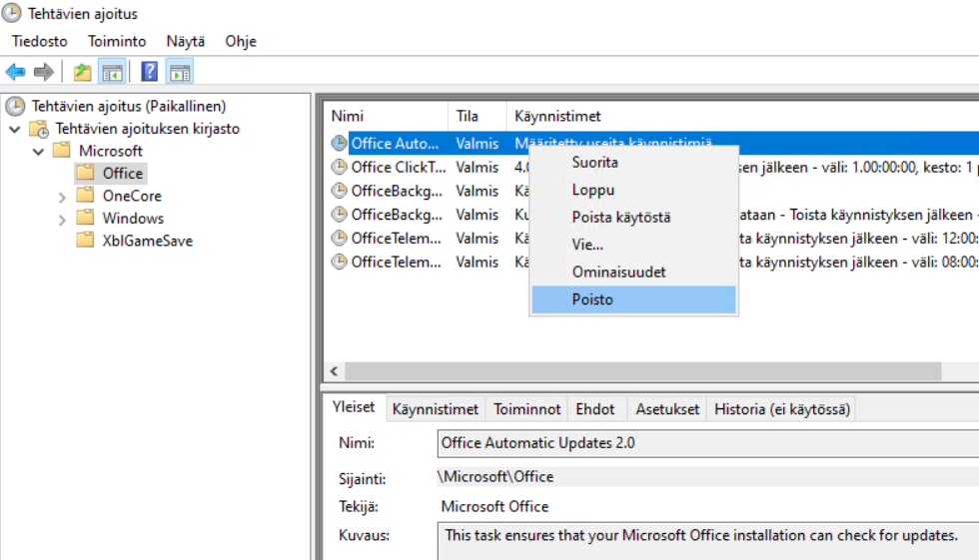This screenshot has height=560, width=979.
Task: Select the XblGameSave tree item
Action: tap(148, 241)
